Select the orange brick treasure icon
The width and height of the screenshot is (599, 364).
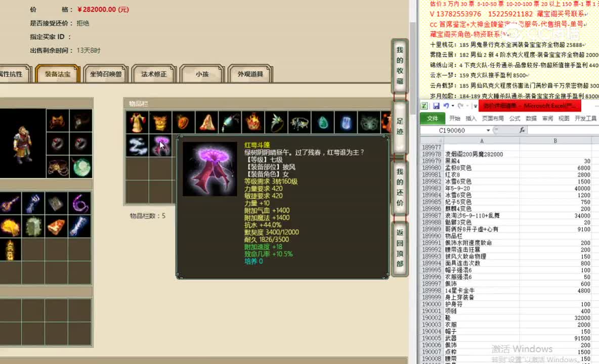click(57, 226)
